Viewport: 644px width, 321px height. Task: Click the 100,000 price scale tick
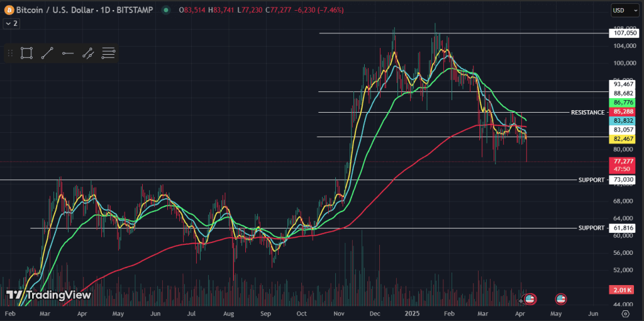tap(623, 63)
